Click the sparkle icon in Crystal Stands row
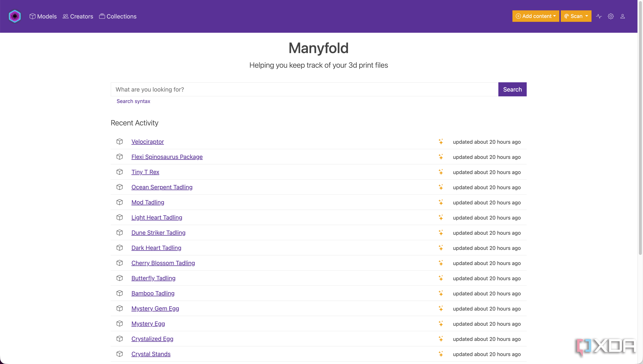 pyautogui.click(x=441, y=354)
